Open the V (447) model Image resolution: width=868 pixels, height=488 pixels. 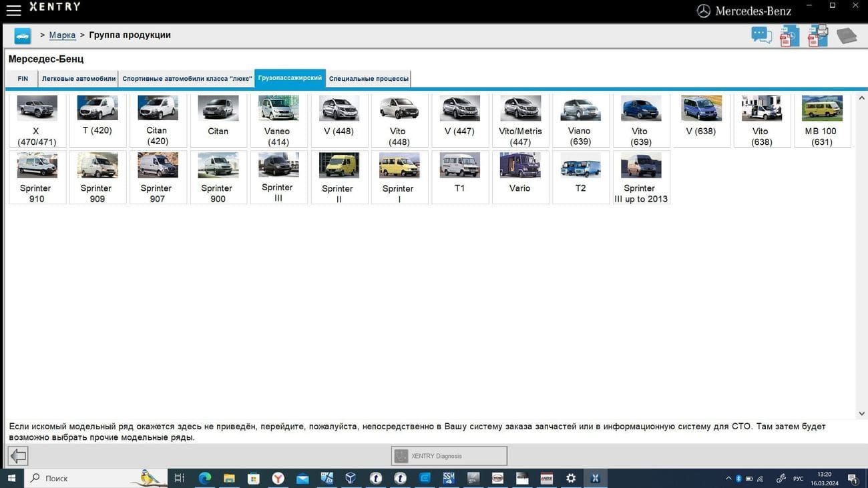460,120
